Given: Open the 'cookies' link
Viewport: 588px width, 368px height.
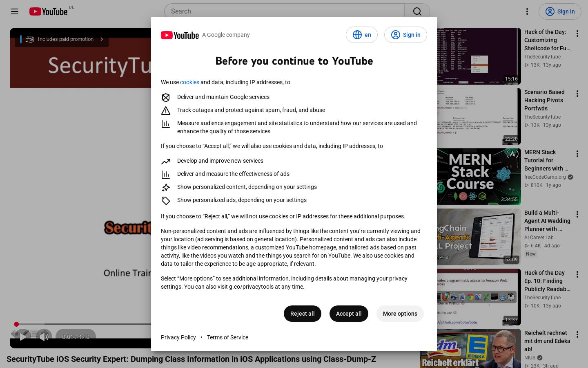Looking at the screenshot, I should coord(189,82).
